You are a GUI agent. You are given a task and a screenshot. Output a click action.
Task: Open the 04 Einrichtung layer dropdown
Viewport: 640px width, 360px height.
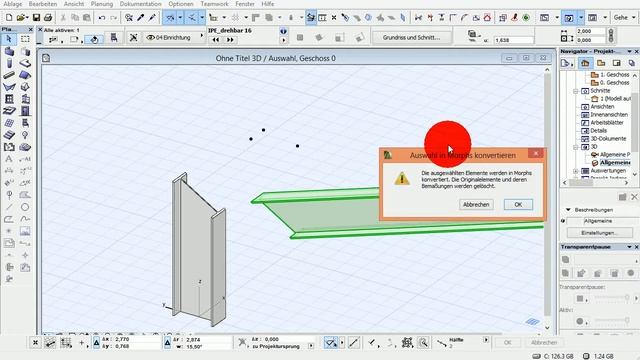pos(175,38)
